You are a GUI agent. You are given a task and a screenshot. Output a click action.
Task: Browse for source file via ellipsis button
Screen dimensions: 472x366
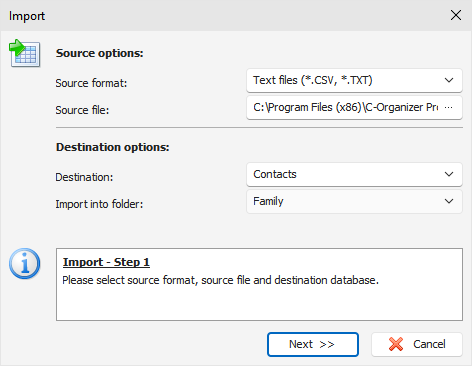tap(449, 107)
